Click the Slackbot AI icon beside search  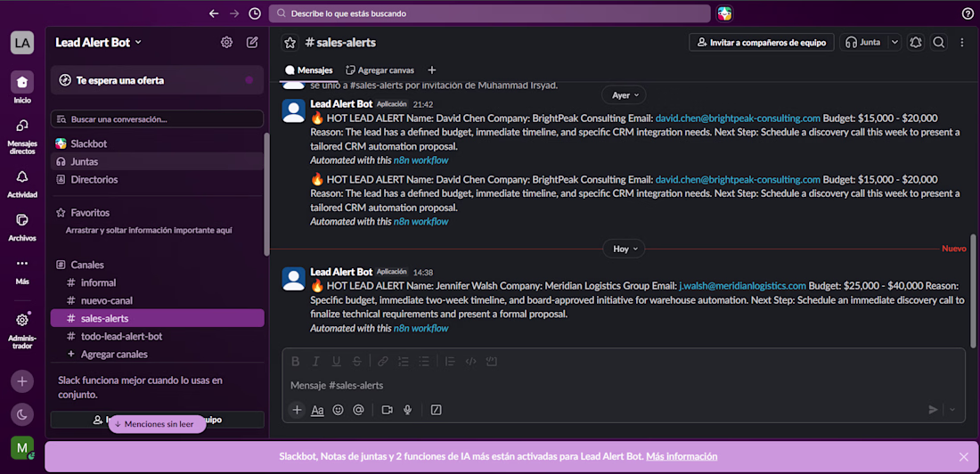(x=724, y=13)
